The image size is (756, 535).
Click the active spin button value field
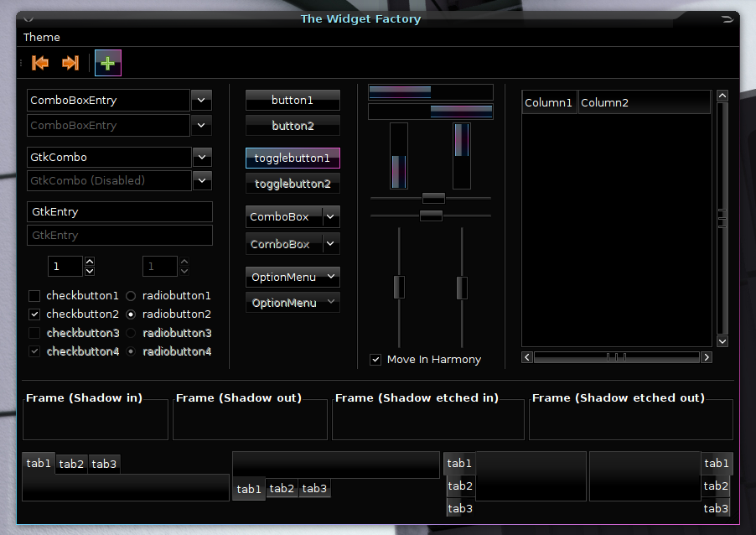pyautogui.click(x=65, y=267)
